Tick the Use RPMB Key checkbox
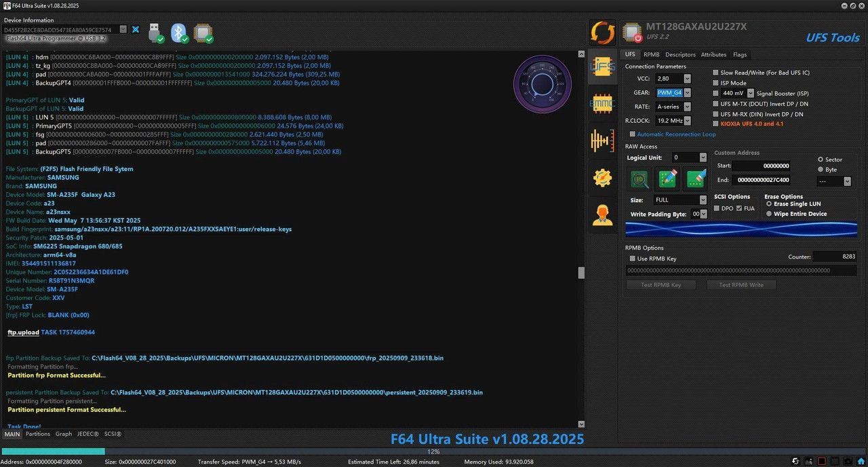Screen dimensions: 868x467 pyautogui.click(x=632, y=259)
